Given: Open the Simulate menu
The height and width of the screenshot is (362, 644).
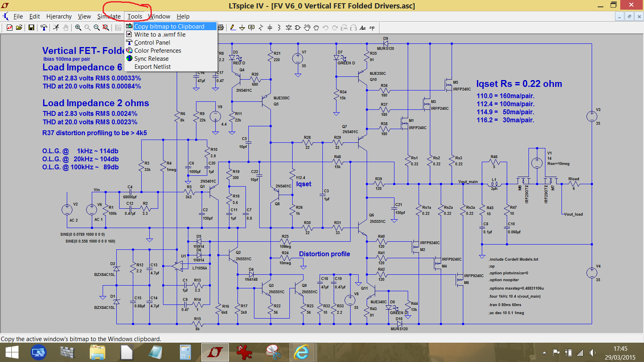Looking at the screenshot, I should point(109,16).
